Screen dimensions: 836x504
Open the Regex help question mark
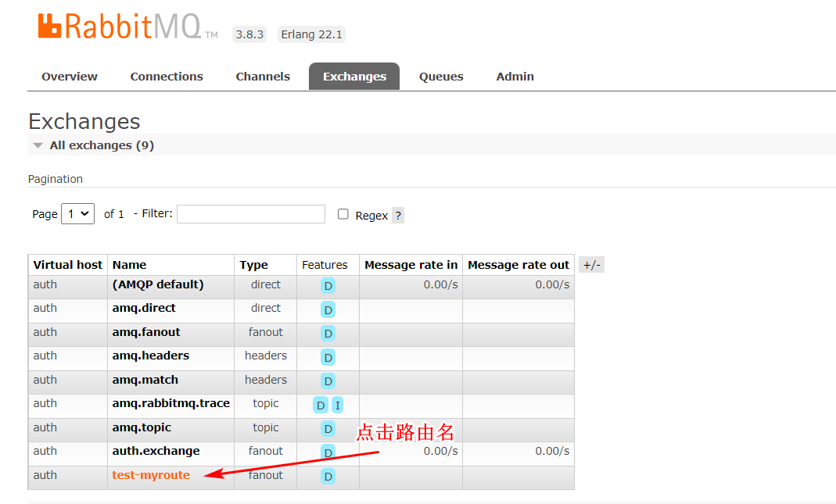tap(398, 215)
